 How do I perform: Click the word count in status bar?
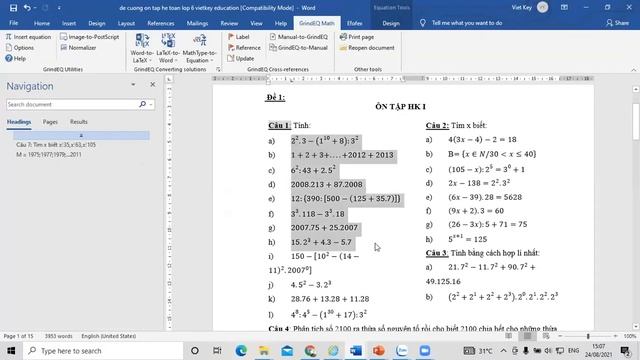pos(58,336)
